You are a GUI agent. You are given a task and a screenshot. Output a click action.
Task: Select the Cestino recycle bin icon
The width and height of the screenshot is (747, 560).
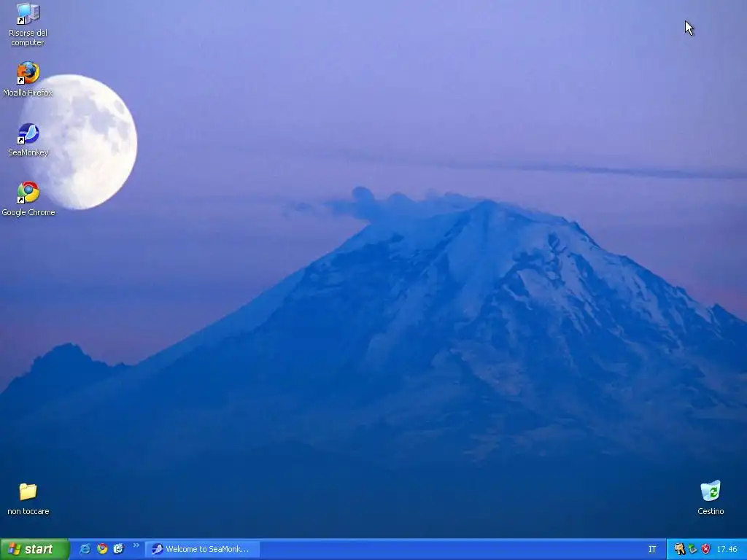[x=711, y=497]
